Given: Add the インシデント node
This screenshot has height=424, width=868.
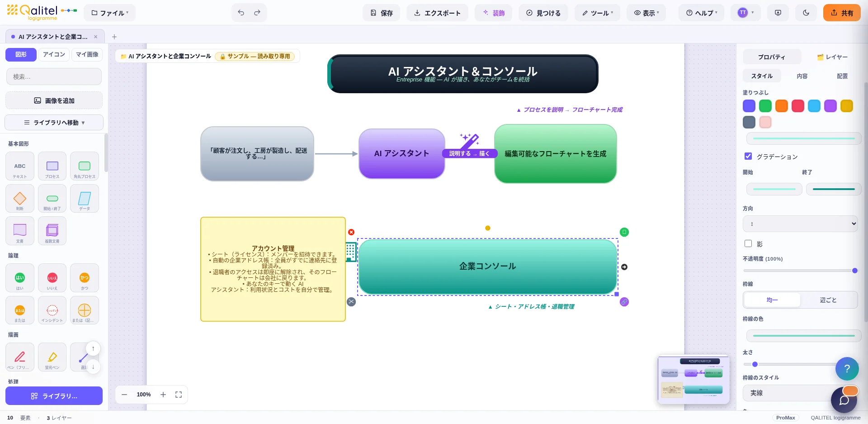Looking at the screenshot, I should (52, 310).
